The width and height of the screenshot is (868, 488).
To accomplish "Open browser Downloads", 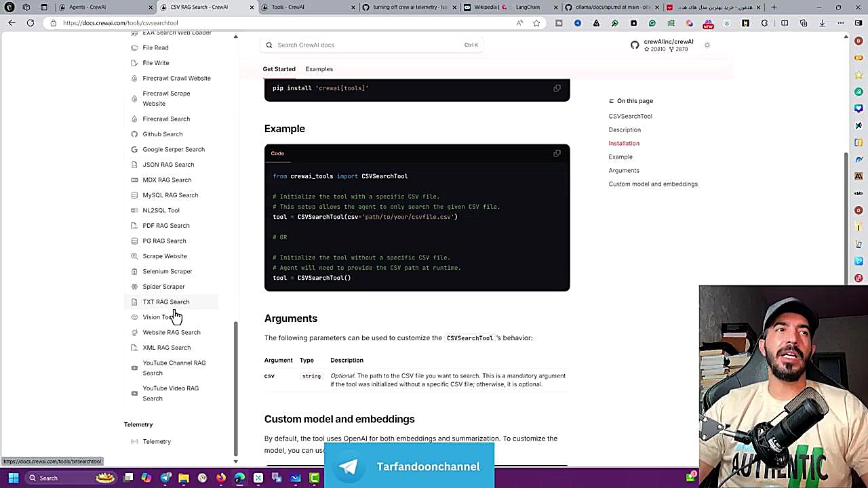I will click(822, 23).
